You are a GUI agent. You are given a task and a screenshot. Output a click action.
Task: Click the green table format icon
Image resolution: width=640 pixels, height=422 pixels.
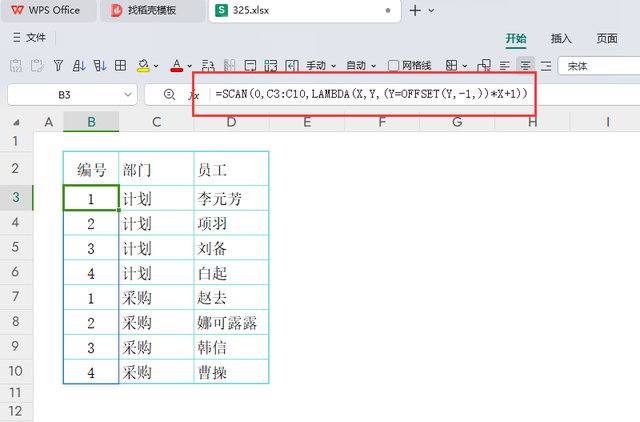[x=271, y=65]
